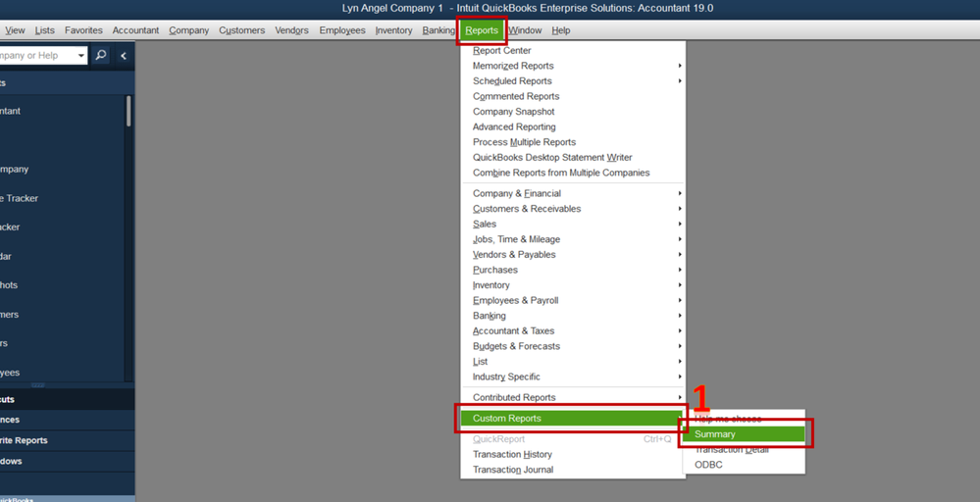The width and height of the screenshot is (980, 502).
Task: Choose Summary in Custom Reports submenu
Action: click(x=744, y=434)
